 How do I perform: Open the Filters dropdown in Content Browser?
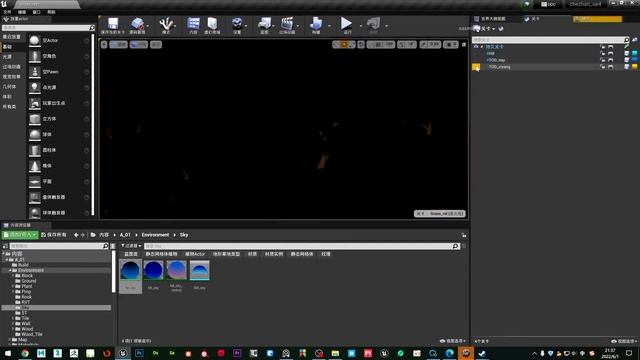click(131, 246)
